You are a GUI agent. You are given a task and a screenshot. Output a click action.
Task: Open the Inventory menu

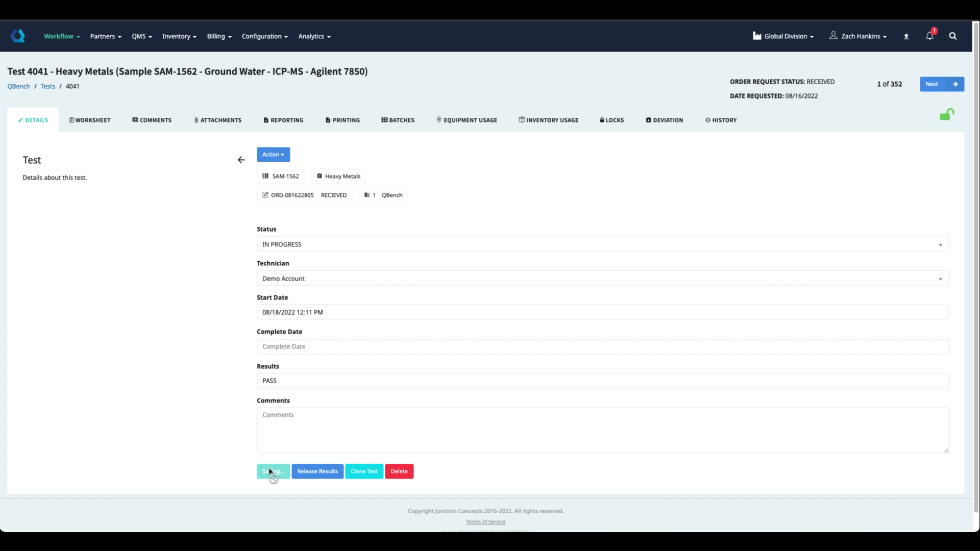[179, 36]
